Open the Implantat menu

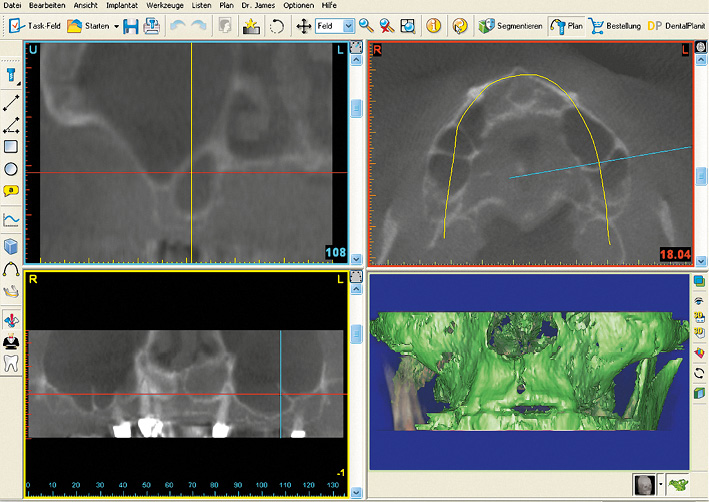point(124,6)
